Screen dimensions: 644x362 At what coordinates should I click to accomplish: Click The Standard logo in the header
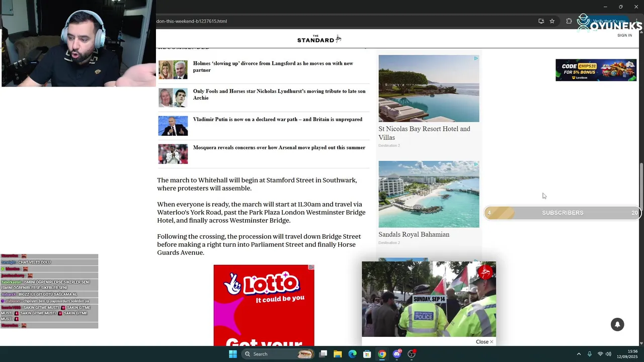319,39
